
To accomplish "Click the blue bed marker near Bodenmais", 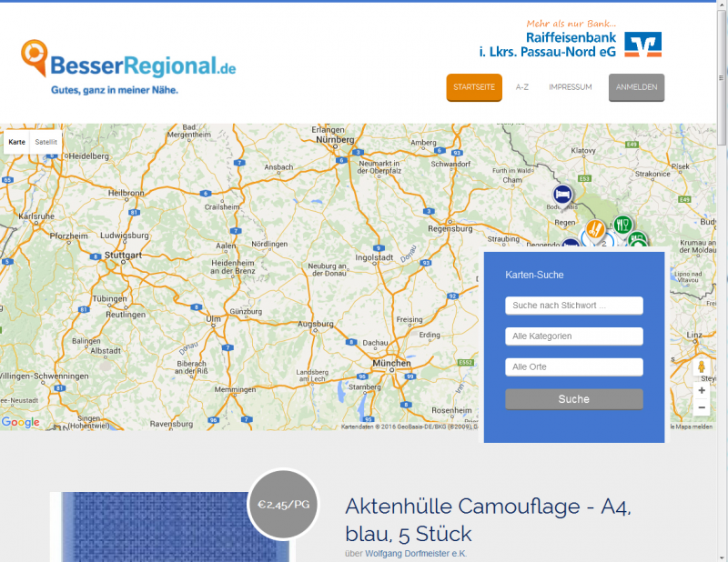I will tap(563, 194).
